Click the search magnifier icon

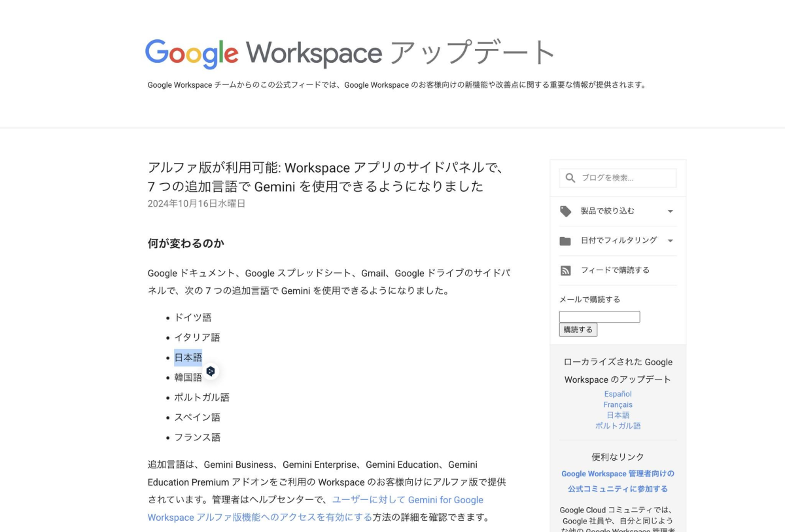pyautogui.click(x=570, y=178)
